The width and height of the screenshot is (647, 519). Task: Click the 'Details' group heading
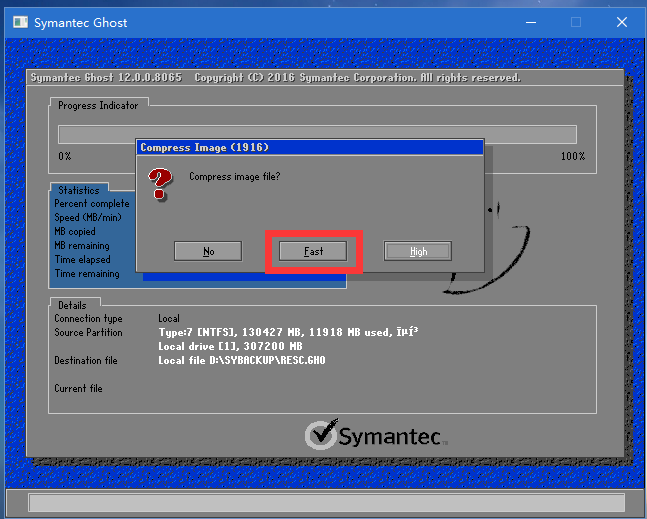click(72, 305)
